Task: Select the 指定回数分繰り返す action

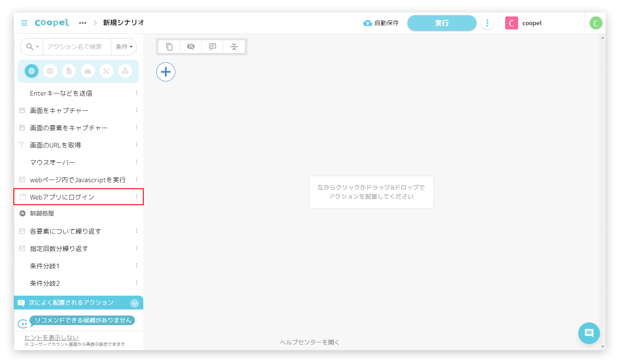Action: tap(78, 248)
